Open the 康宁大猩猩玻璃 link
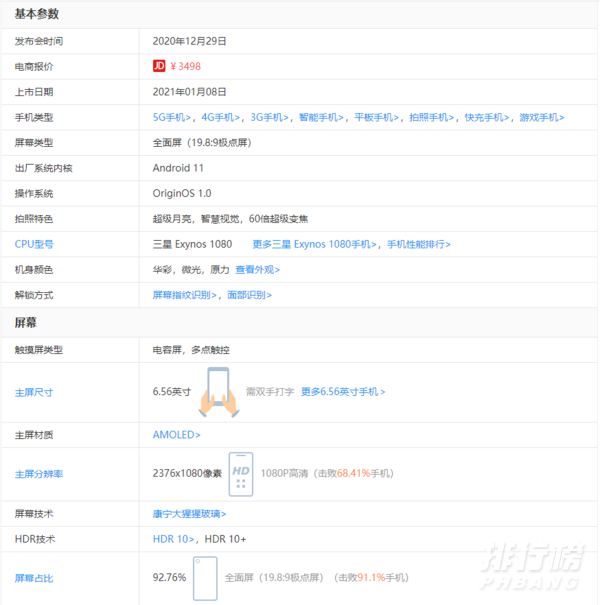600x605 pixels. (189, 514)
